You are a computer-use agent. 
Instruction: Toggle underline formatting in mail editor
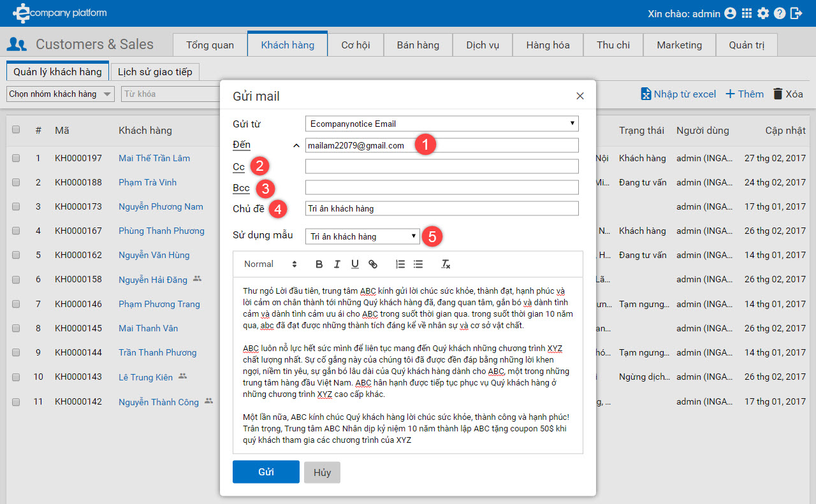[x=355, y=264]
